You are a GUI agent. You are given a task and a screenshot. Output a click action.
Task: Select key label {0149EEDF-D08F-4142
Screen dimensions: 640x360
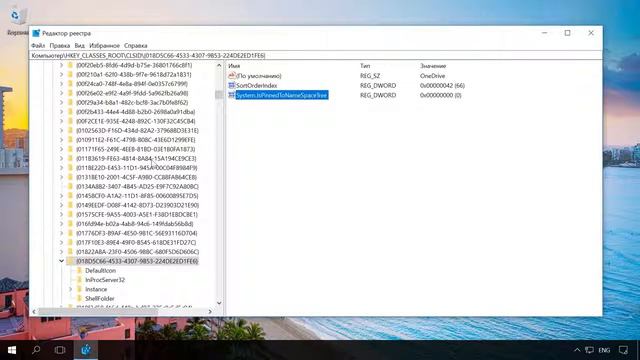tap(138, 205)
